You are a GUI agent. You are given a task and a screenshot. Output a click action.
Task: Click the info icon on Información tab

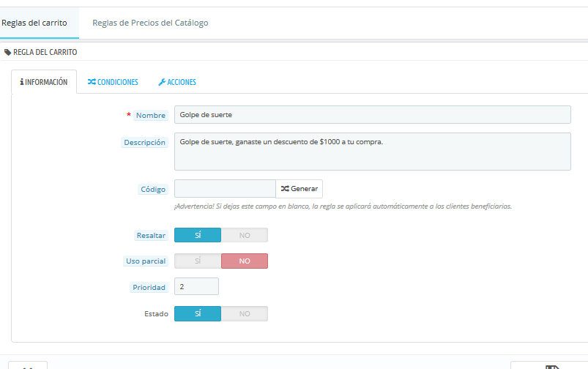coord(22,82)
